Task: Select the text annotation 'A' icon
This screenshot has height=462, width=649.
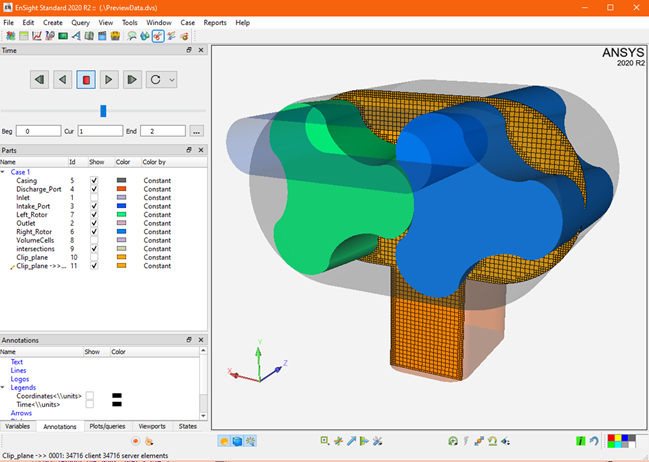Action: pyautogui.click(x=76, y=36)
